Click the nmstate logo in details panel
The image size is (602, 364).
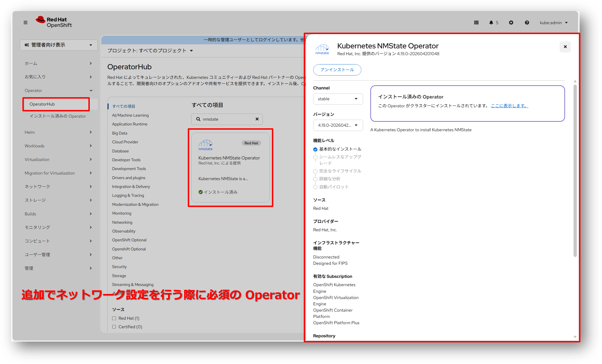point(322,49)
